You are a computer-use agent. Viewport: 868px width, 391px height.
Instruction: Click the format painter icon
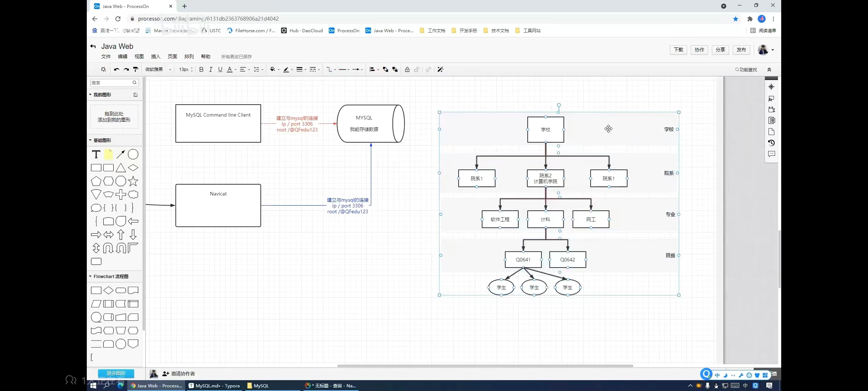pos(136,70)
